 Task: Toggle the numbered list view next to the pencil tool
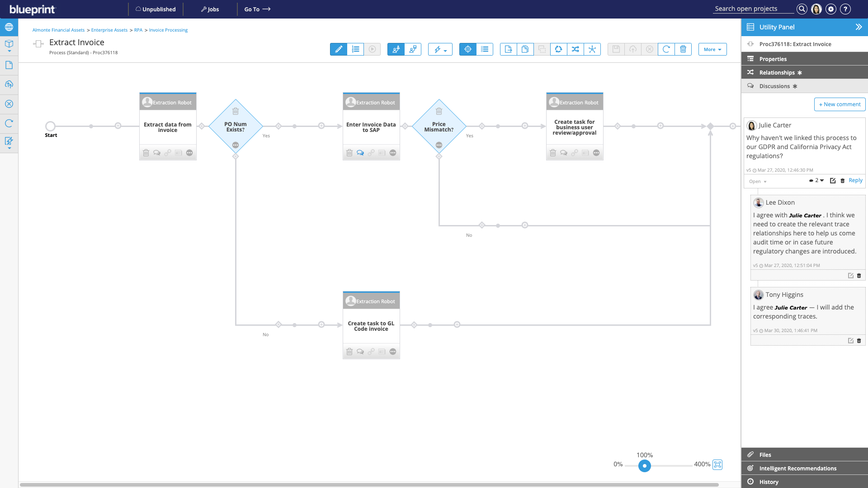[356, 49]
